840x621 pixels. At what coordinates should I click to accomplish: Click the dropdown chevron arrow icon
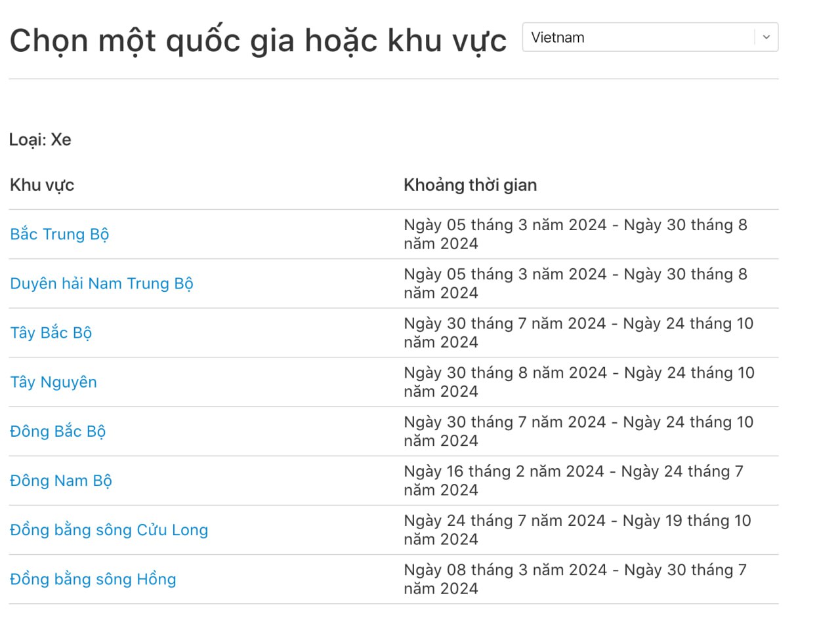[x=766, y=37]
